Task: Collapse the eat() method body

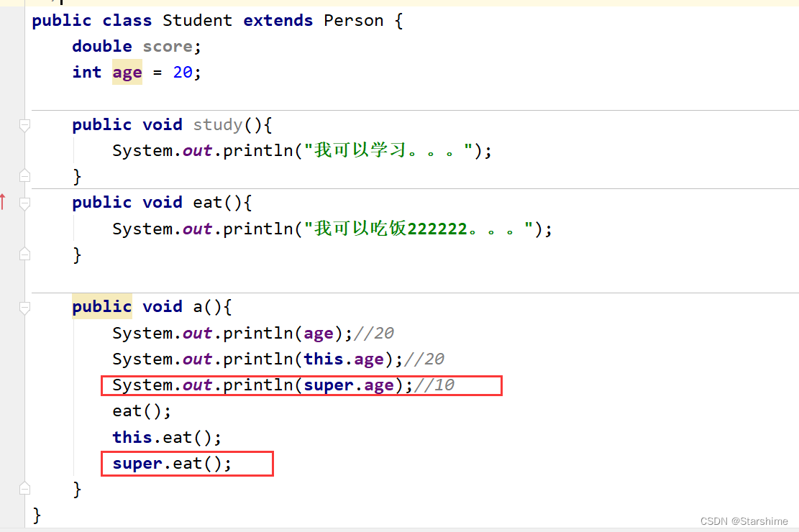Action: (x=24, y=202)
